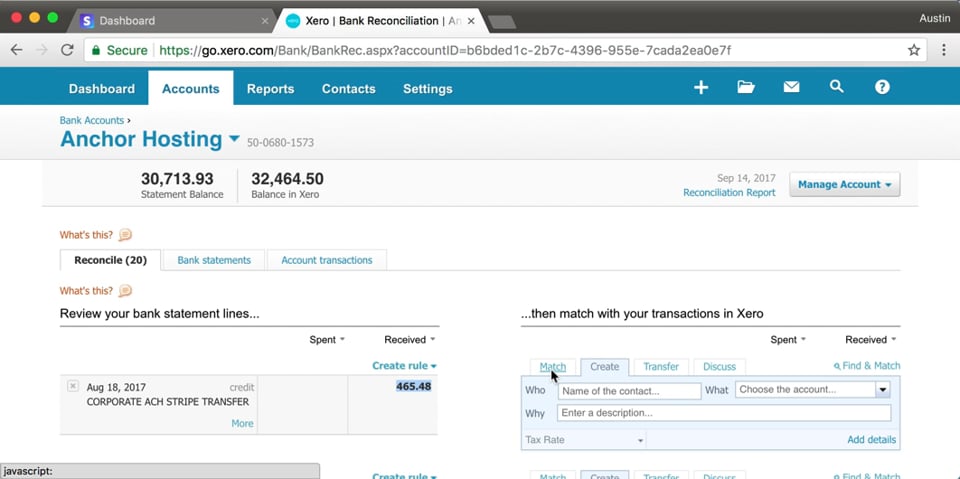Click the search magnifier icon in header
Image resolution: width=960 pixels, height=479 pixels.
tap(836, 87)
